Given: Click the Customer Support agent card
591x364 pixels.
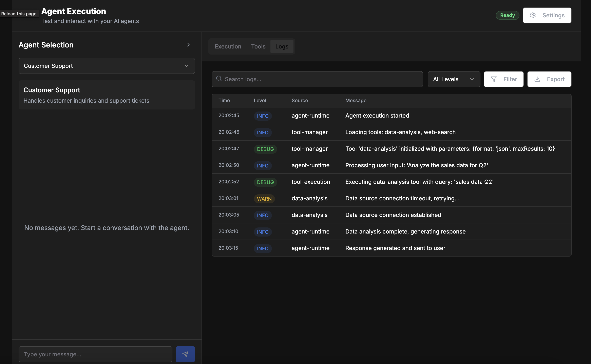Looking at the screenshot, I should (107, 95).
